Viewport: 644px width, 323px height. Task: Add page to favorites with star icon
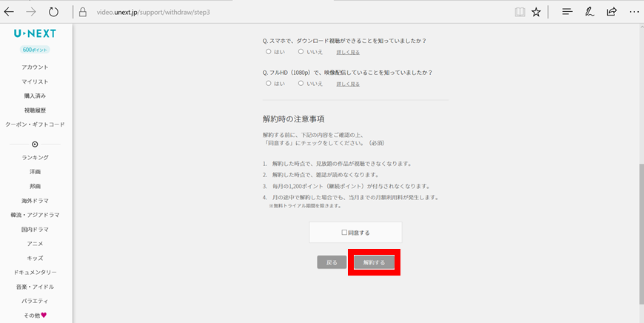pos(536,13)
